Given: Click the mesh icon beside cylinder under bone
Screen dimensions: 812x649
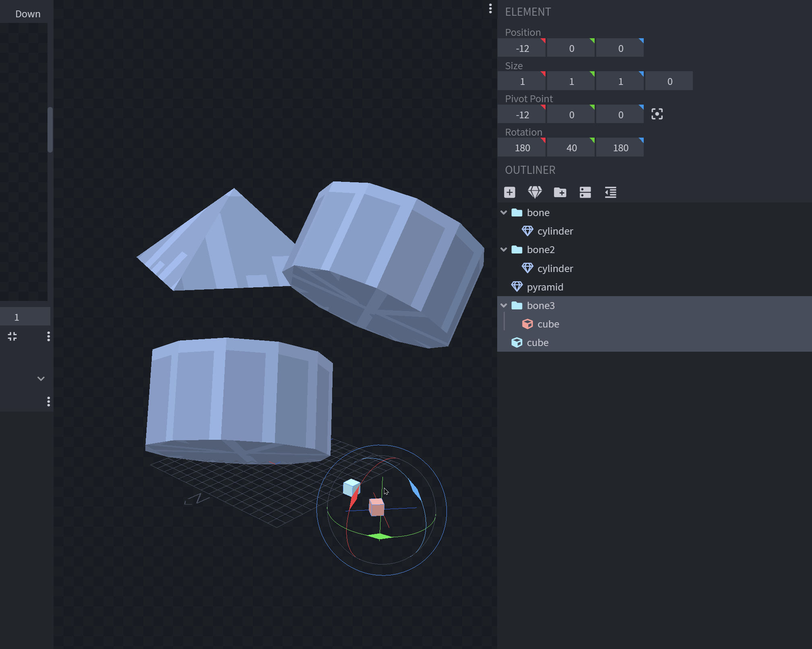Looking at the screenshot, I should [528, 231].
